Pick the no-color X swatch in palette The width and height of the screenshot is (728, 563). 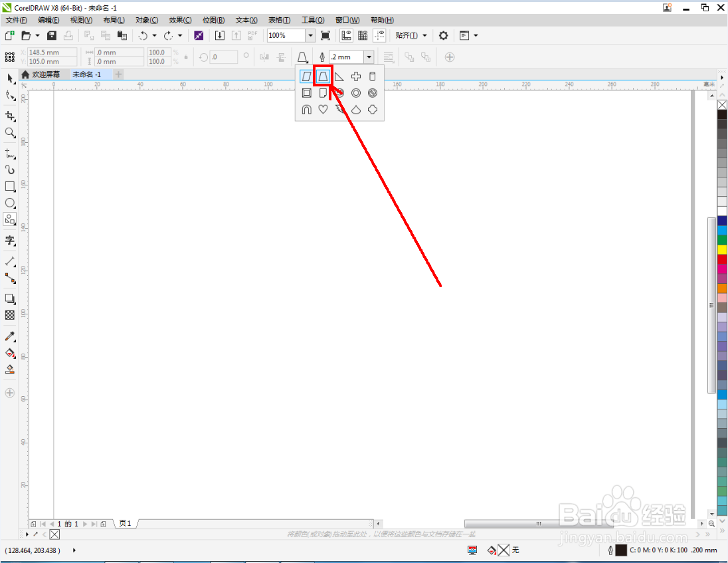[722, 105]
